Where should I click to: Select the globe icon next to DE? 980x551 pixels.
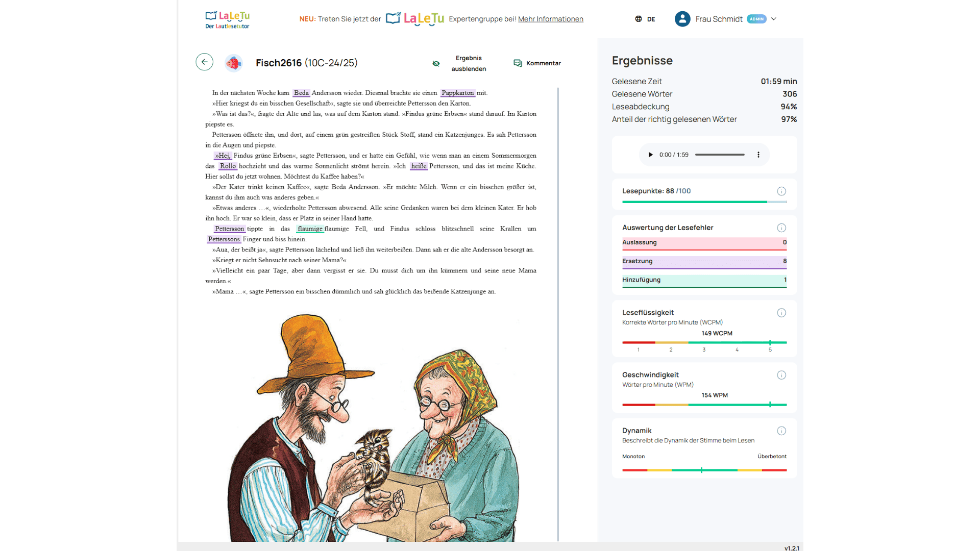pyautogui.click(x=638, y=19)
